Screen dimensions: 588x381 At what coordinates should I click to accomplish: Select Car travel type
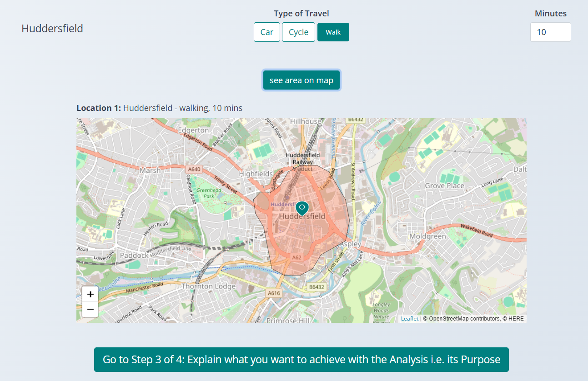pyautogui.click(x=267, y=32)
